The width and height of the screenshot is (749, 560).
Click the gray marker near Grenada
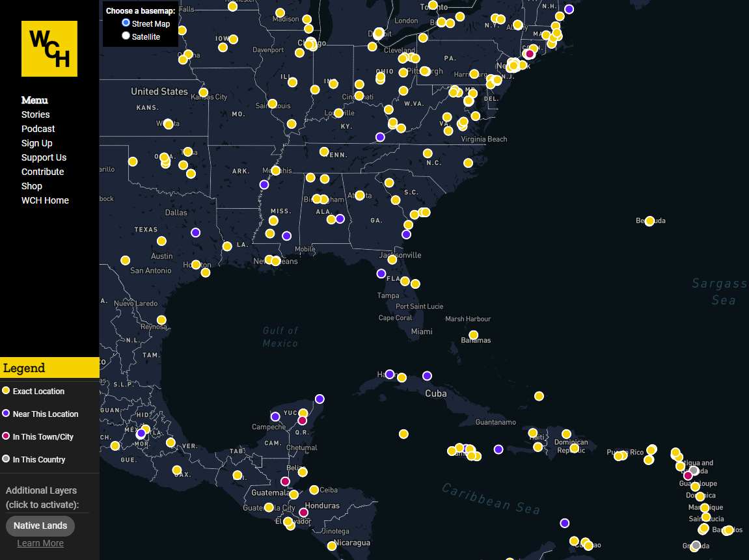click(696, 546)
